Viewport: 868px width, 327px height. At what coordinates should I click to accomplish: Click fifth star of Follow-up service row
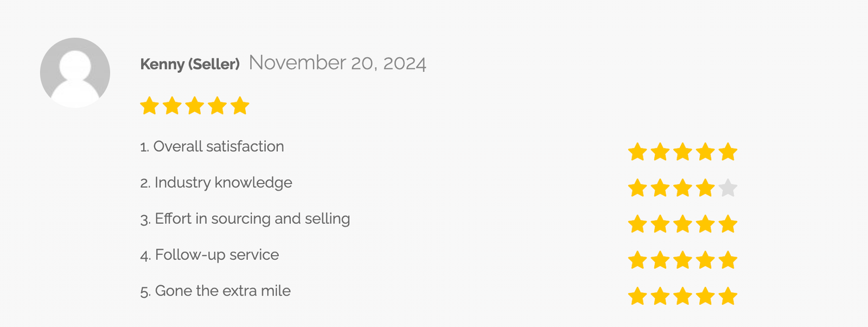[728, 261]
